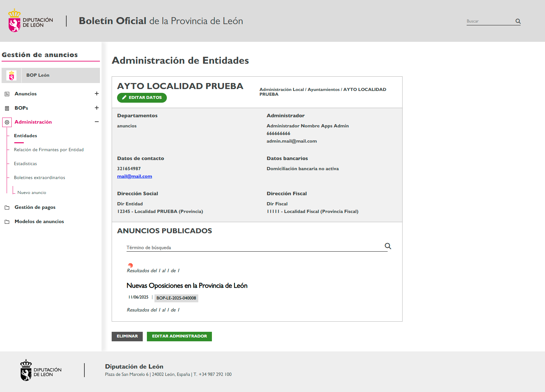Click the header search magnifier icon
545x392 pixels.
[518, 21]
